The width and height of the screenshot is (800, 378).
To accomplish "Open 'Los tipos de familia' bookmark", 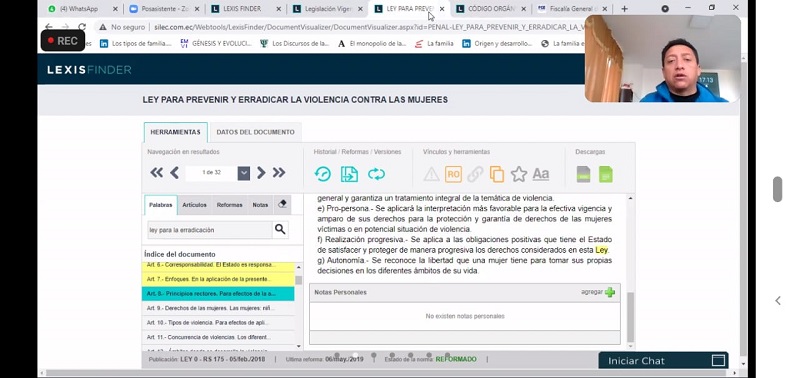I will coord(136,43).
